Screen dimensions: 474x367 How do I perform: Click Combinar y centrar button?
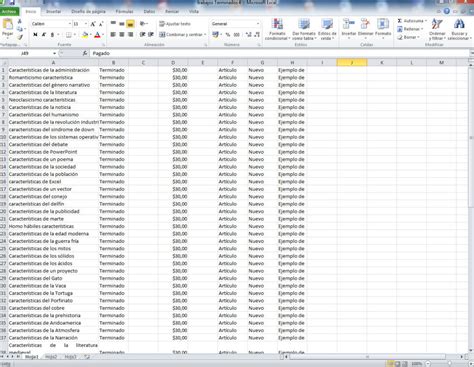(182, 35)
